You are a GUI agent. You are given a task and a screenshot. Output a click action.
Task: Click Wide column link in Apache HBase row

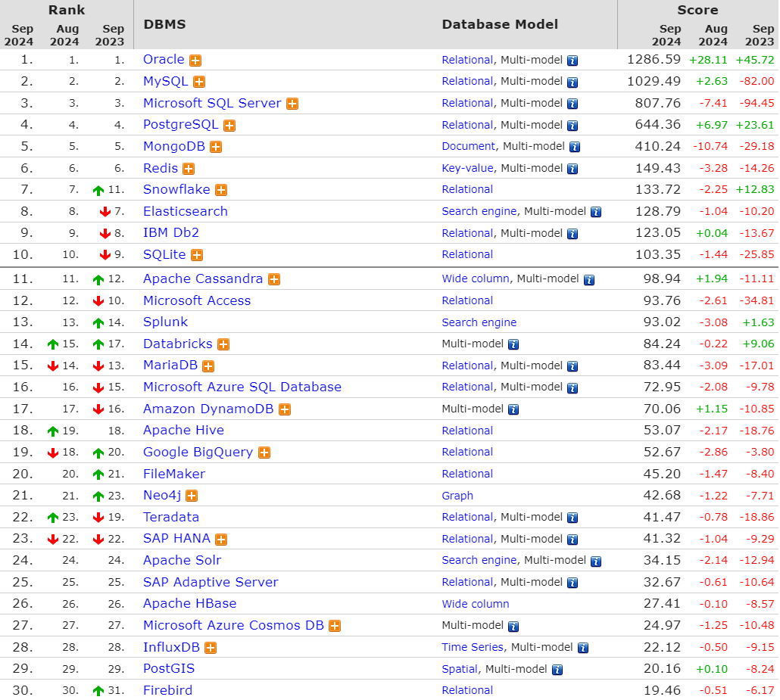(x=476, y=604)
